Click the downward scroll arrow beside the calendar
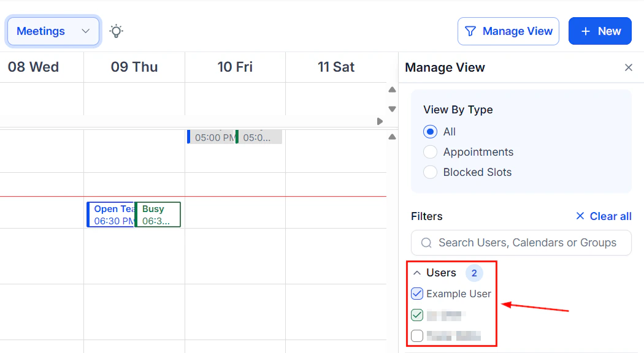644x353 pixels. click(392, 108)
